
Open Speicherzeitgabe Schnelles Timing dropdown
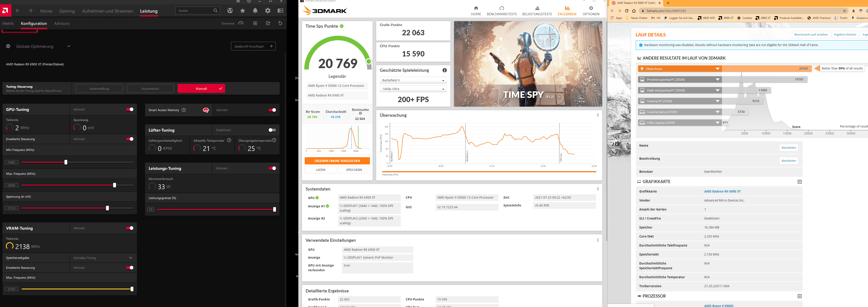click(103, 258)
